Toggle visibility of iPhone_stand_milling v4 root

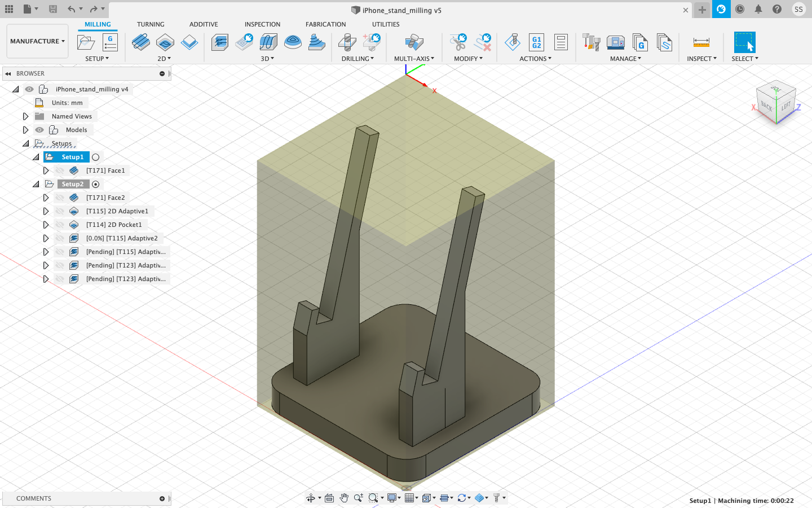coord(29,89)
